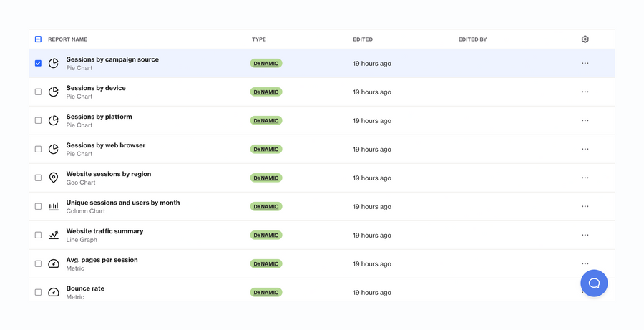Screen dimensions: 644x330
Task: Sort by Type column header
Action: point(259,39)
